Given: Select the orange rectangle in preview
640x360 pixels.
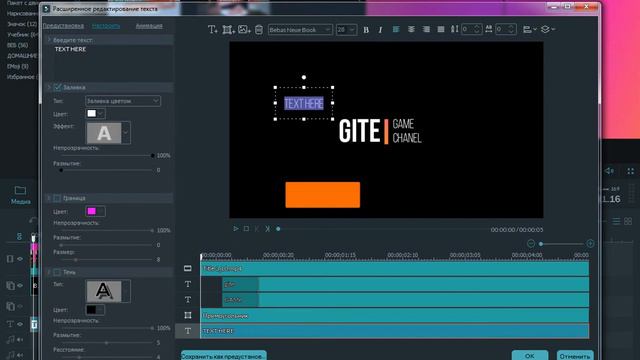Looking at the screenshot, I should 322,195.
